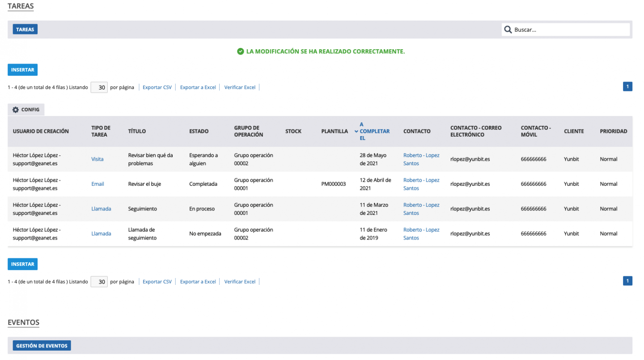The height and width of the screenshot is (360, 644).
Task: Click the top Exportar CSV link
Action: click(x=157, y=87)
